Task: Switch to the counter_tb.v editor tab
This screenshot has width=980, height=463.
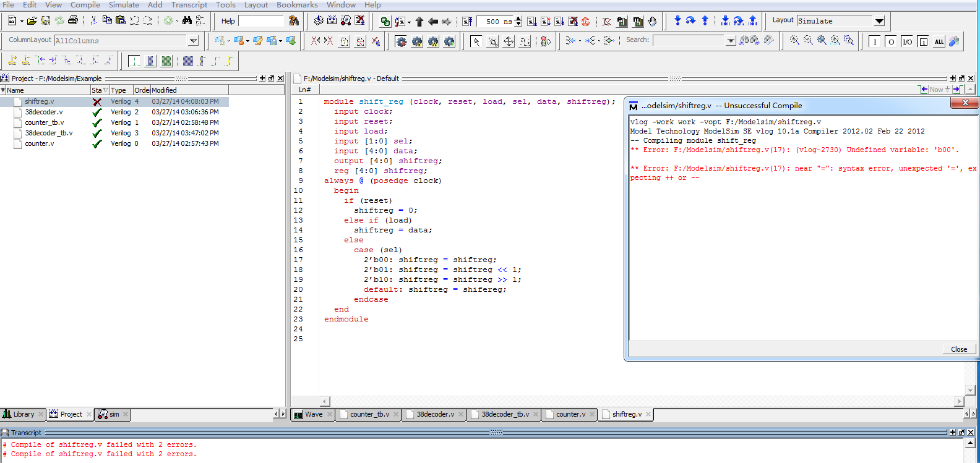Action: click(369, 414)
